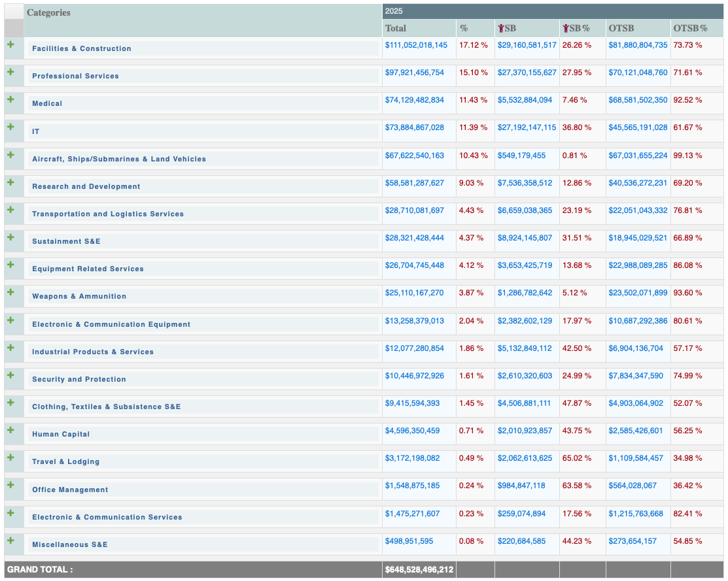
Task: Expand the Medical row plus icon
Action: 10,99
